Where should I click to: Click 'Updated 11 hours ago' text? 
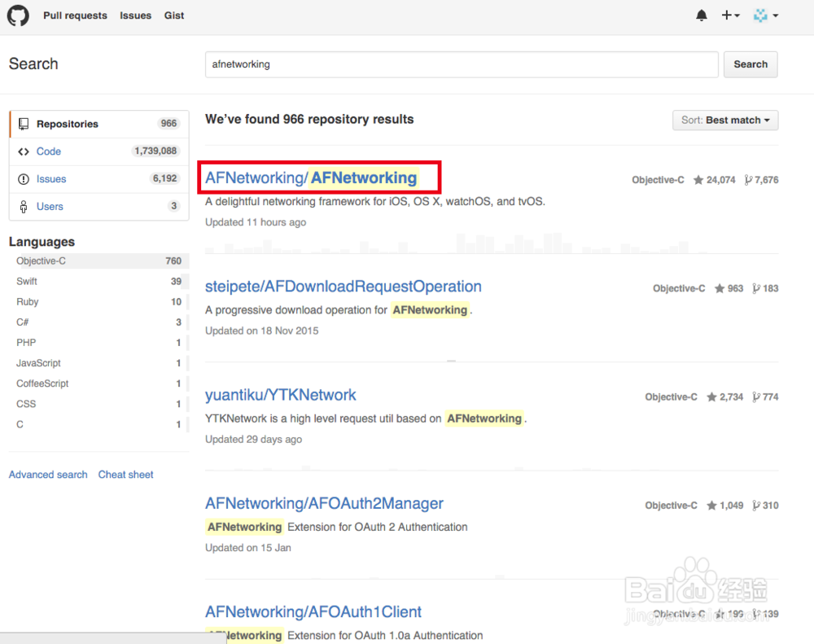click(x=256, y=222)
